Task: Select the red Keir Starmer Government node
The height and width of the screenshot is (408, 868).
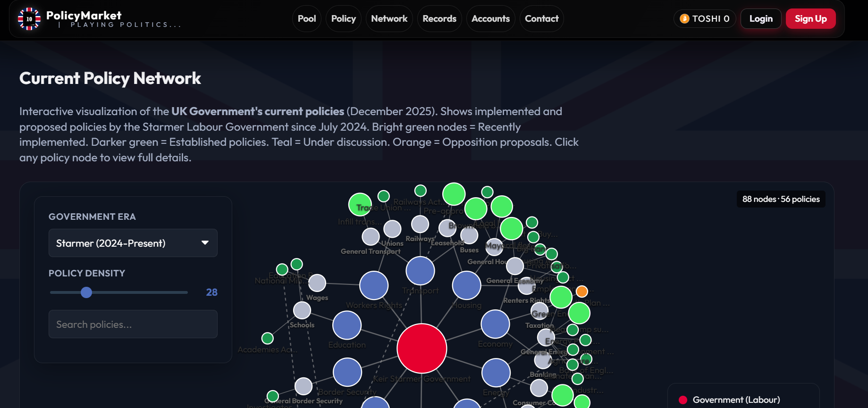Action: coord(421,348)
